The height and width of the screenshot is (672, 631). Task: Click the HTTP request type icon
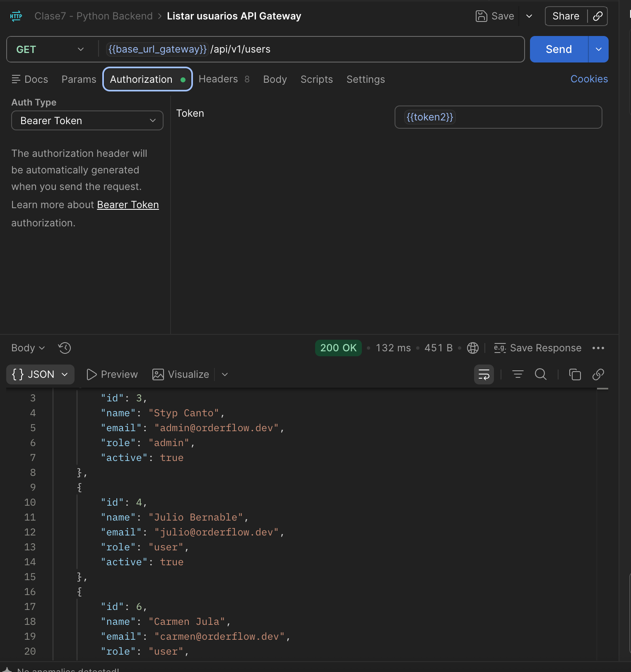tap(16, 16)
